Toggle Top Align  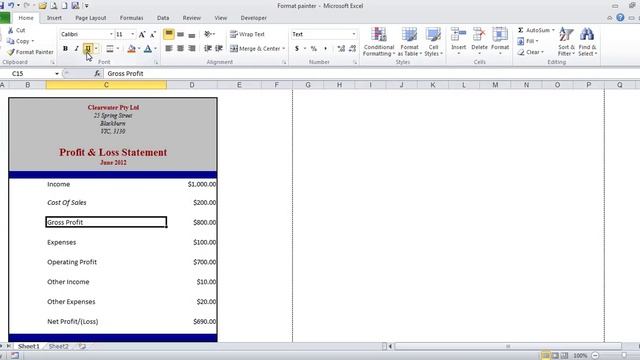169,34
